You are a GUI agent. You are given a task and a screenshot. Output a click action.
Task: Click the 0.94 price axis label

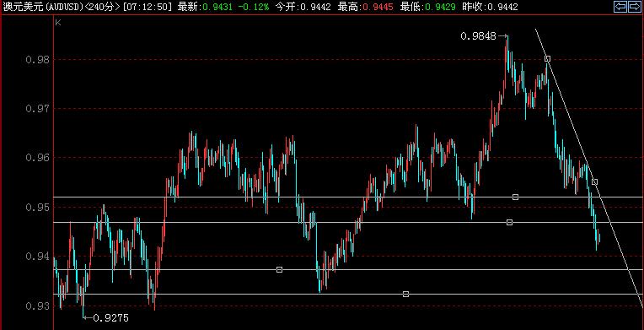[37, 257]
